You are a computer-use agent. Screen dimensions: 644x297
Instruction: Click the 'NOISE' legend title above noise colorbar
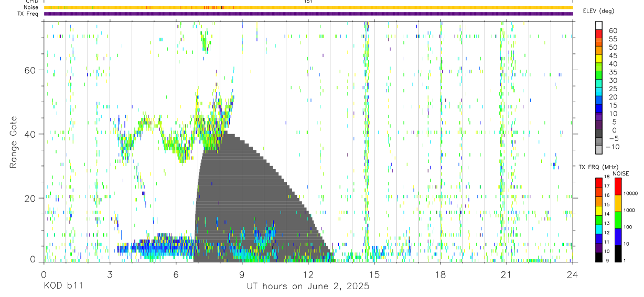coord(621,173)
